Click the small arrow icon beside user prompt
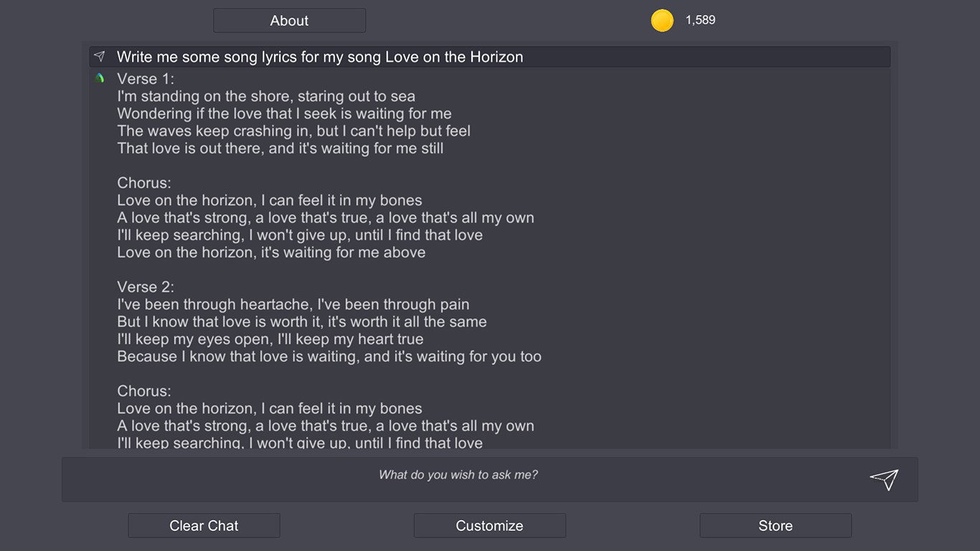The width and height of the screenshot is (980, 551). [100, 56]
